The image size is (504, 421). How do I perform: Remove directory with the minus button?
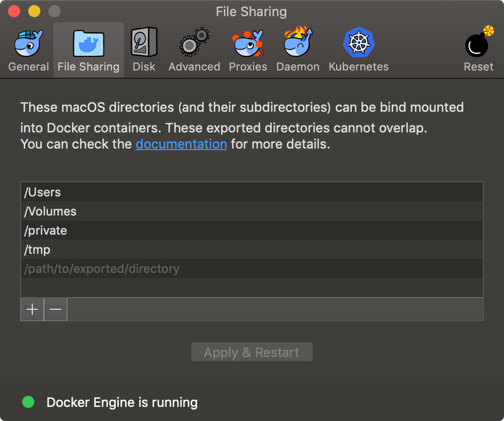55,309
